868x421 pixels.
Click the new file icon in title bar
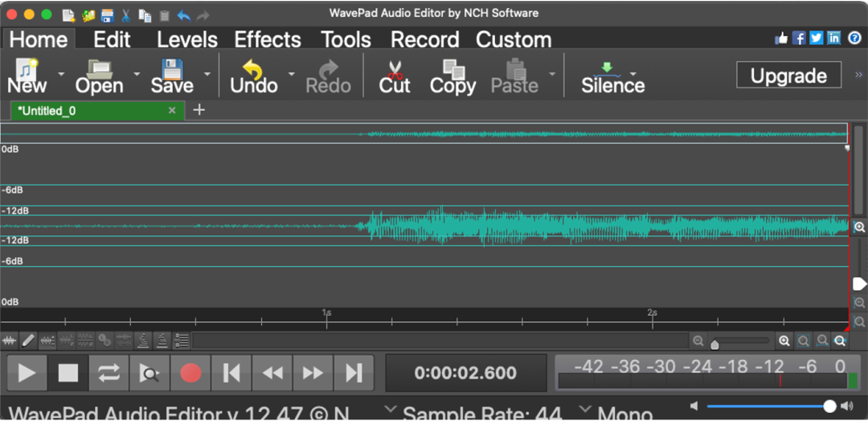[x=68, y=15]
